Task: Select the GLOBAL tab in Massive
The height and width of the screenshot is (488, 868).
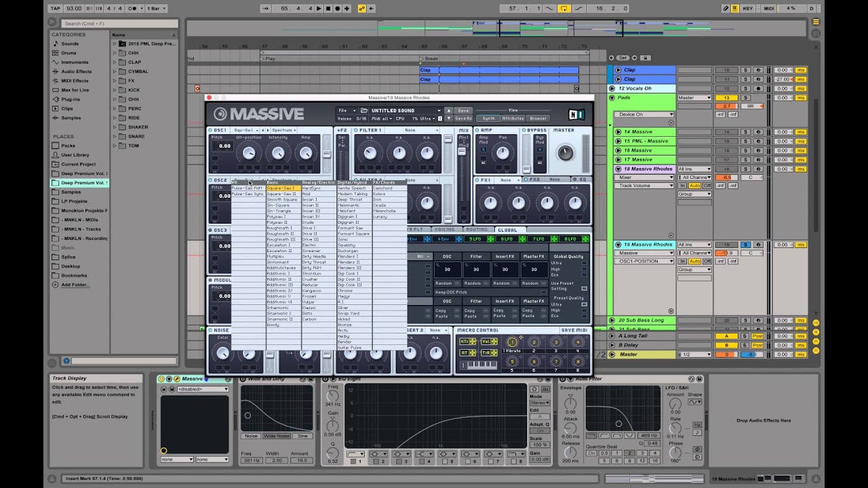Action: click(507, 230)
